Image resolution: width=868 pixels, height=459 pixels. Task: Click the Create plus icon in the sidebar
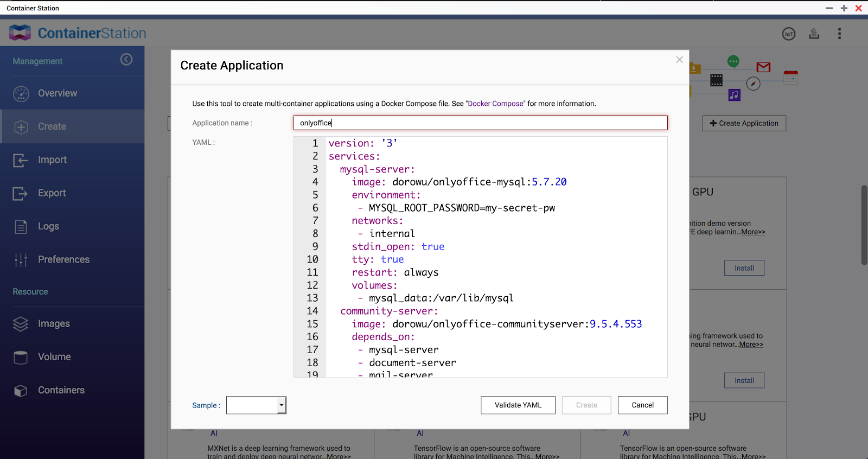pos(21,127)
